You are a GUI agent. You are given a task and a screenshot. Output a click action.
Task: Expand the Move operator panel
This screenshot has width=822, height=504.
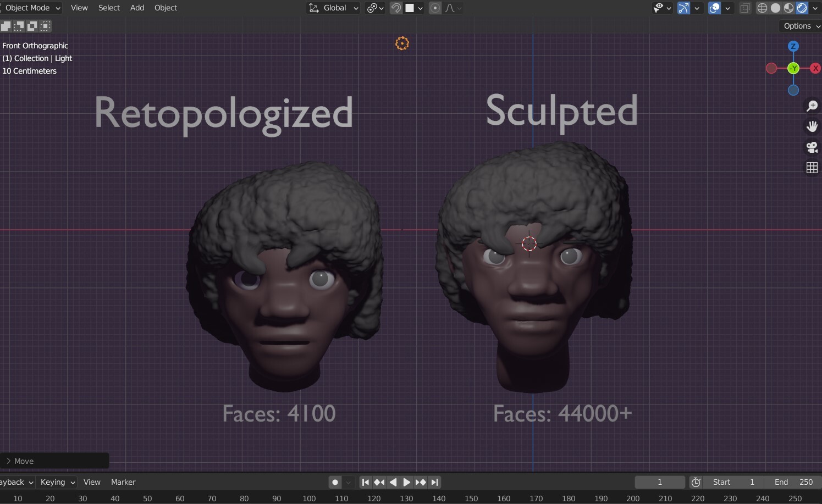click(23, 461)
